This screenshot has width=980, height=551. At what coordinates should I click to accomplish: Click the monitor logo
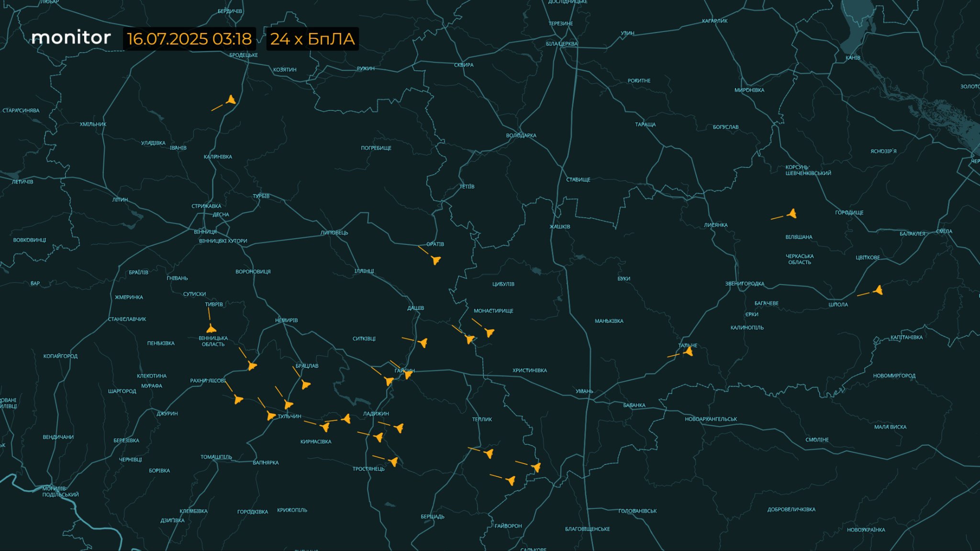71,38
